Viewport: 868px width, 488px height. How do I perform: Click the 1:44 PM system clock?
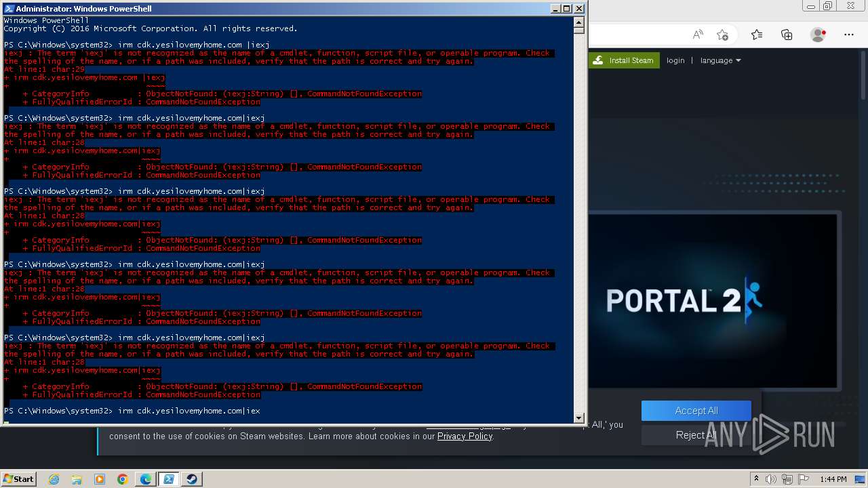point(833,479)
